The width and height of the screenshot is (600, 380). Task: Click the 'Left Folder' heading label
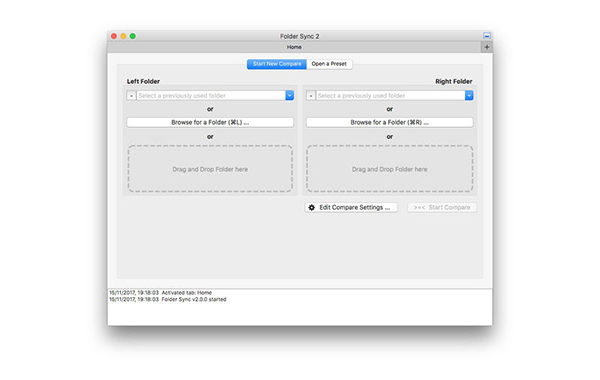[143, 82]
